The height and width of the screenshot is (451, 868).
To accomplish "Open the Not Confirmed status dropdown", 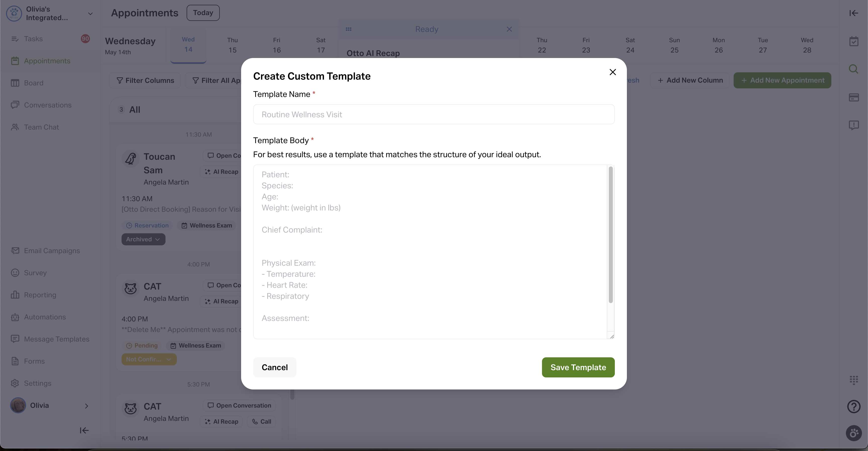I will (149, 359).
